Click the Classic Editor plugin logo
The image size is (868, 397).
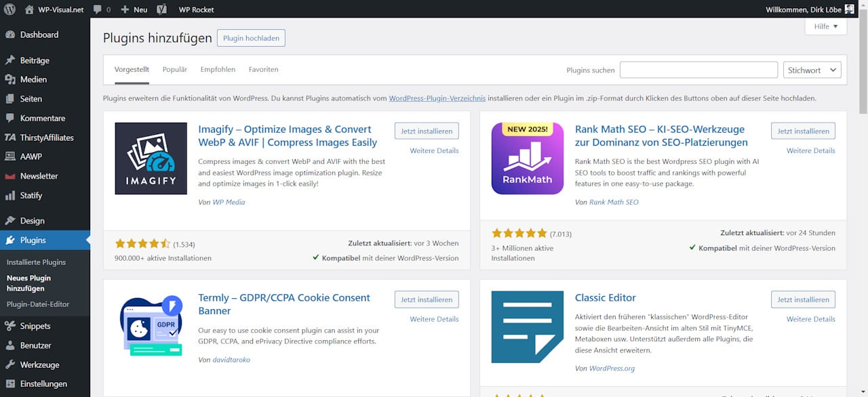pyautogui.click(x=528, y=327)
